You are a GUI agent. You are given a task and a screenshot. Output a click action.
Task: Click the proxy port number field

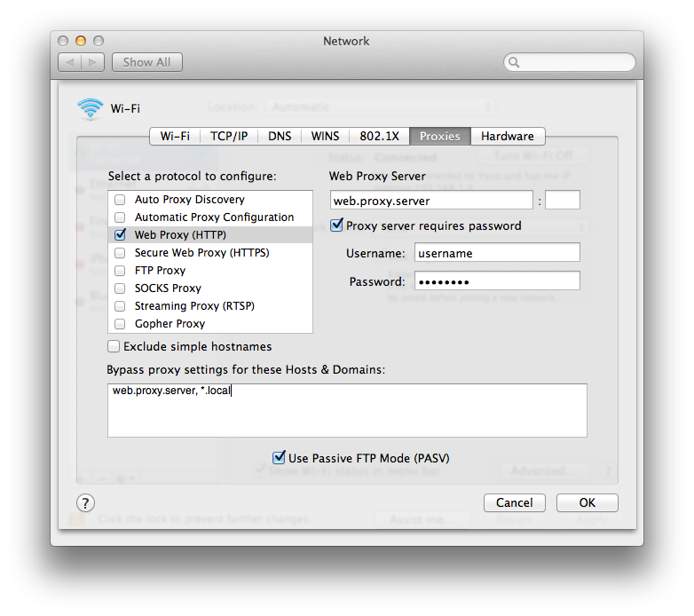(x=563, y=200)
